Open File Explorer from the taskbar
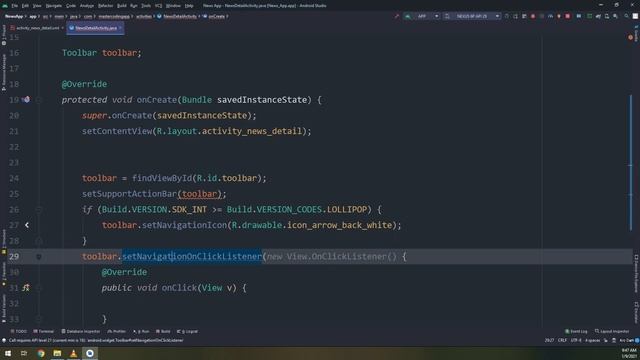Screen dimensions: 640x360 click(x=57, y=353)
